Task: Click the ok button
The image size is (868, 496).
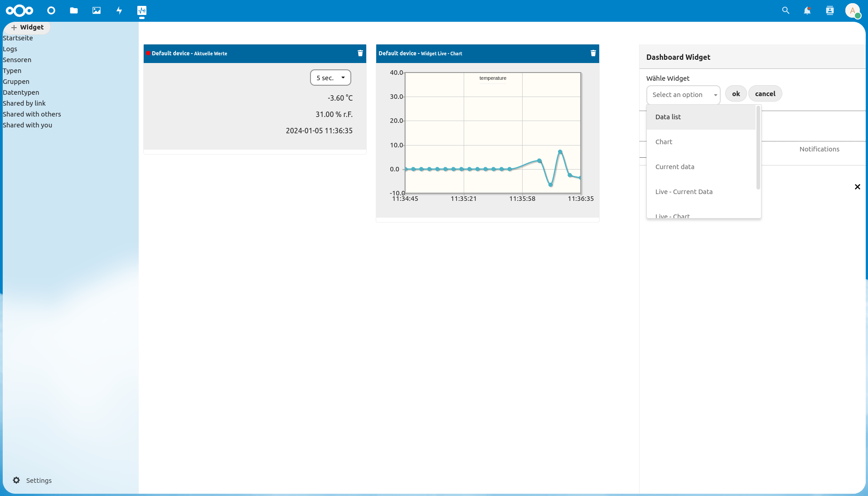Action: (736, 94)
